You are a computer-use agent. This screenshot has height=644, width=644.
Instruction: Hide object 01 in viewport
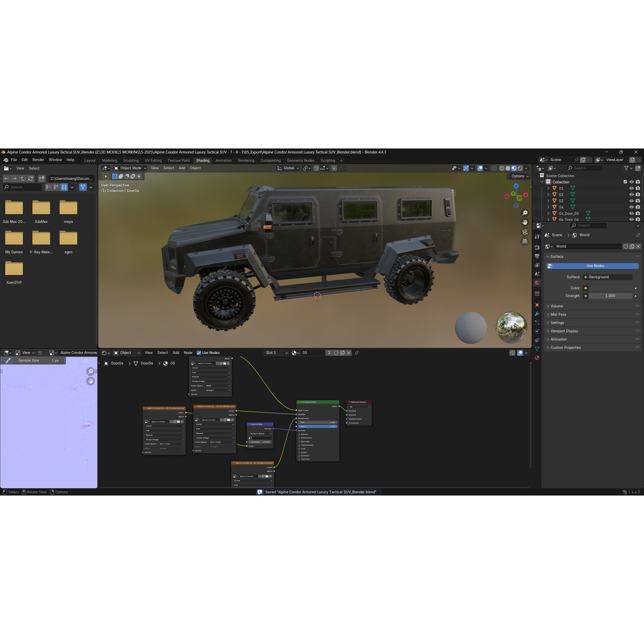(631, 188)
